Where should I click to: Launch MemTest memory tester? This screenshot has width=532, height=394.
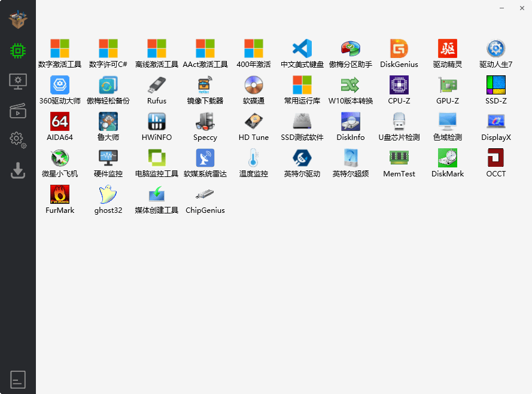click(x=399, y=162)
